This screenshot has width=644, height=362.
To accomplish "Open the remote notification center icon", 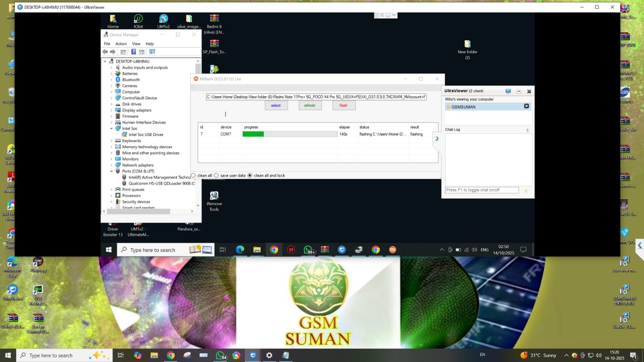I will click(523, 250).
